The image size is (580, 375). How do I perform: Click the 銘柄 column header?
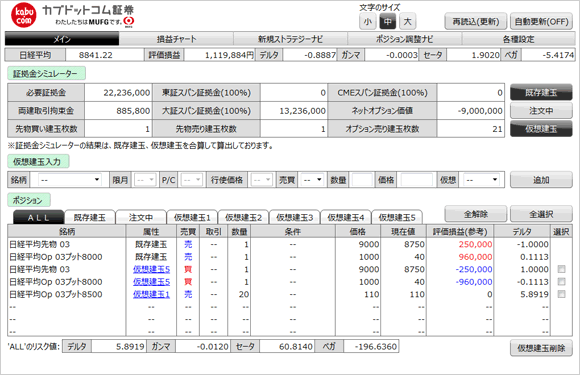click(x=67, y=232)
